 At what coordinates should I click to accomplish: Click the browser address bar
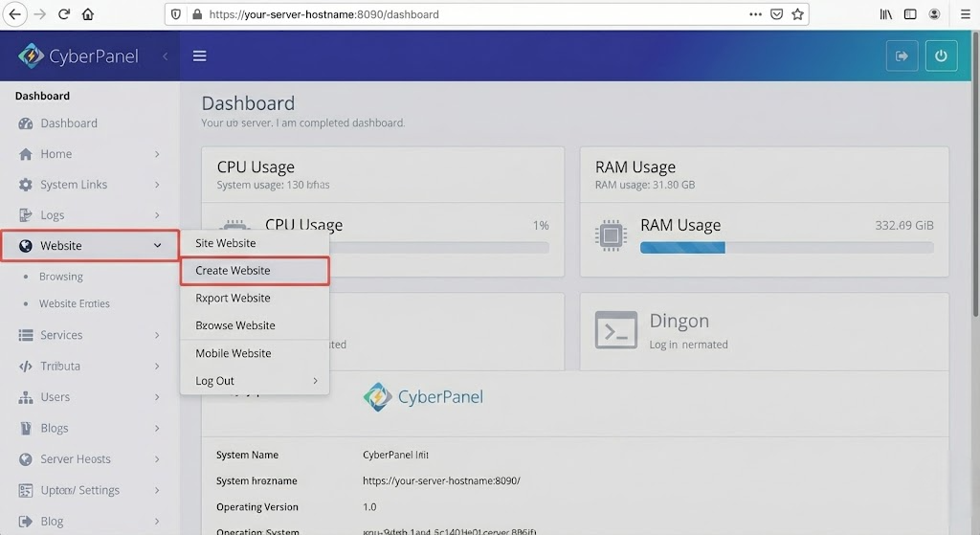[479, 14]
